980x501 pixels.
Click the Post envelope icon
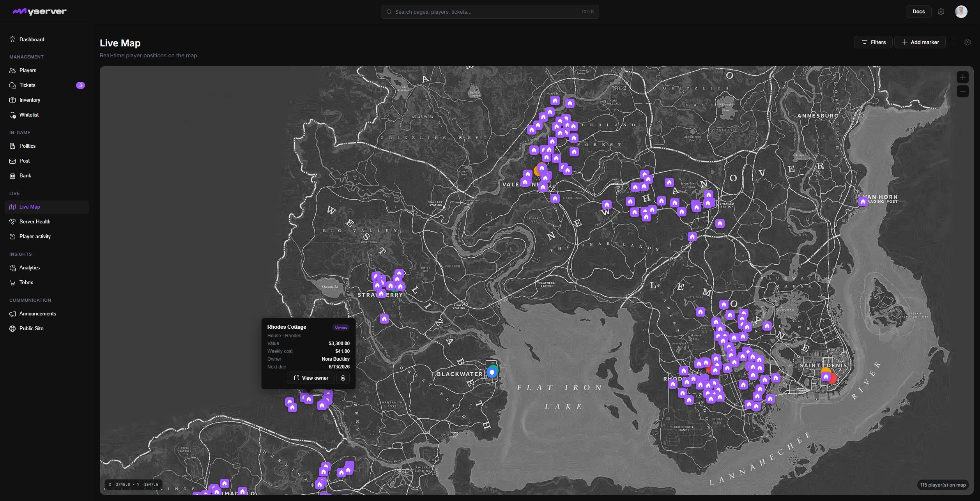coord(12,161)
